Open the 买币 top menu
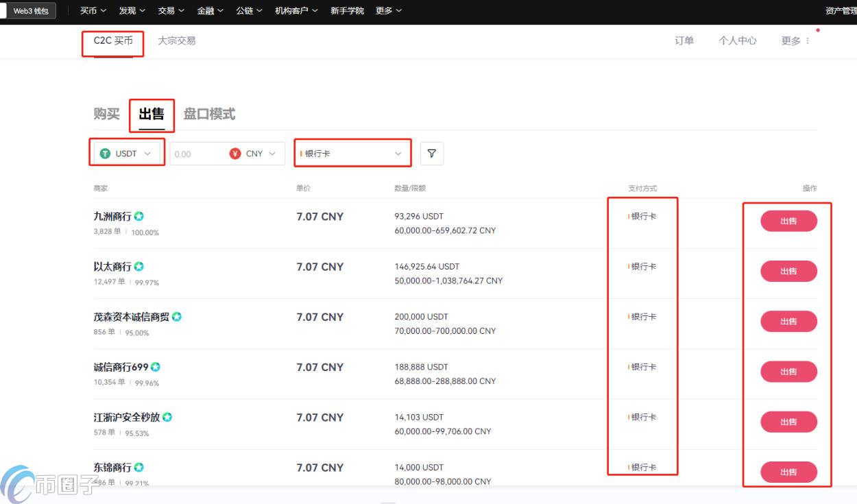The height and width of the screenshot is (504, 857). [x=93, y=11]
